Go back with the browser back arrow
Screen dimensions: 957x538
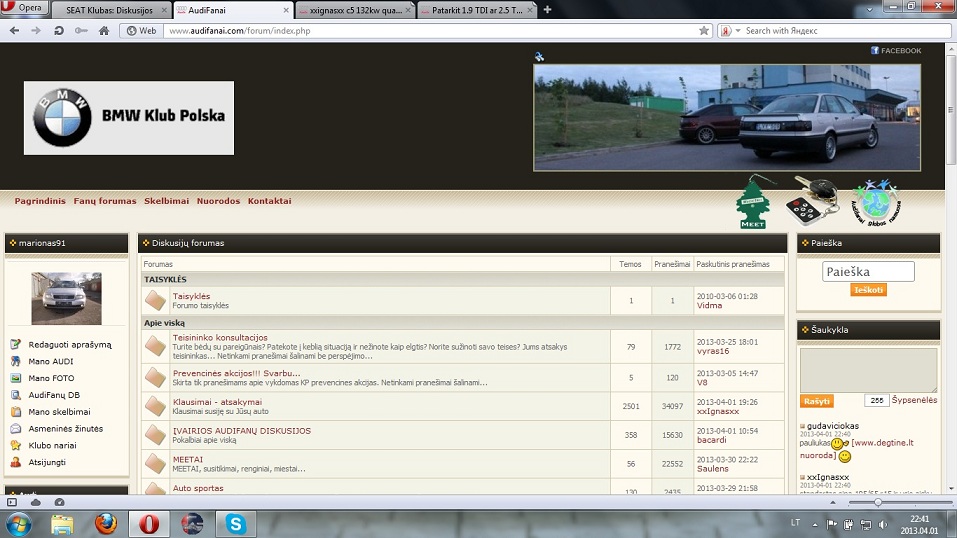click(x=15, y=31)
